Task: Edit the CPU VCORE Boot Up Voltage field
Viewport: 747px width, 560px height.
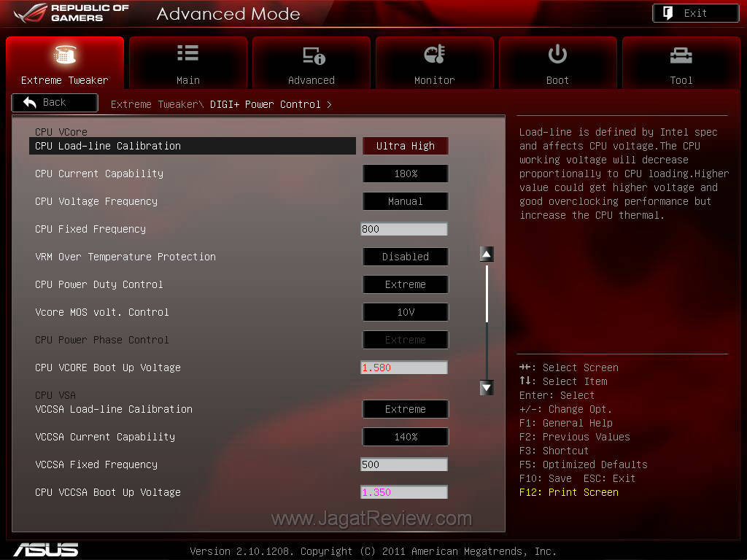Action: pyautogui.click(x=403, y=367)
